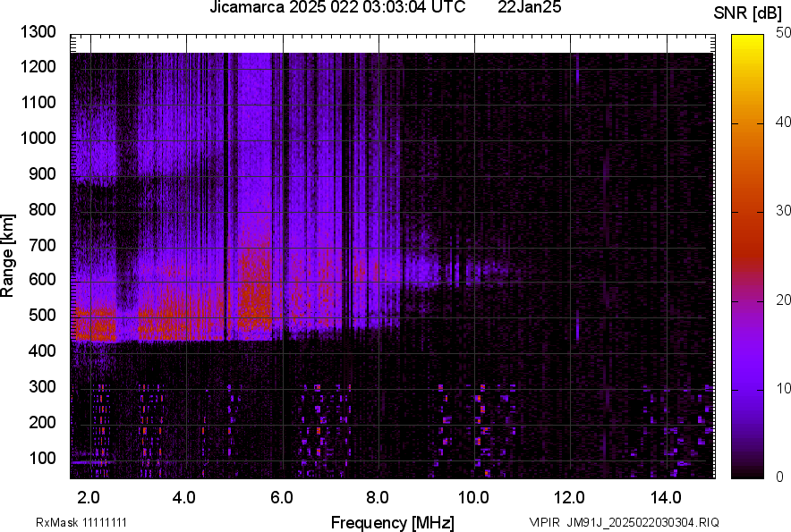Click the range tick label '700'
The image size is (791, 532).
pyautogui.click(x=42, y=245)
